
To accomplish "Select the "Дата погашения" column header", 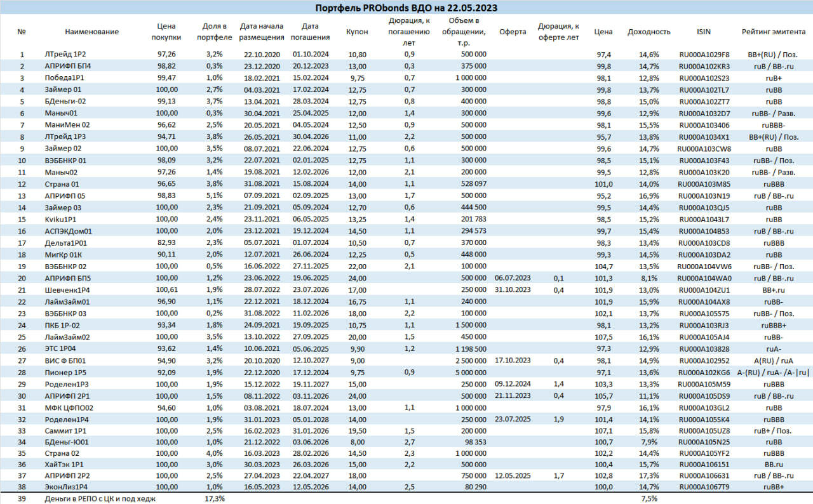I will 310,32.
